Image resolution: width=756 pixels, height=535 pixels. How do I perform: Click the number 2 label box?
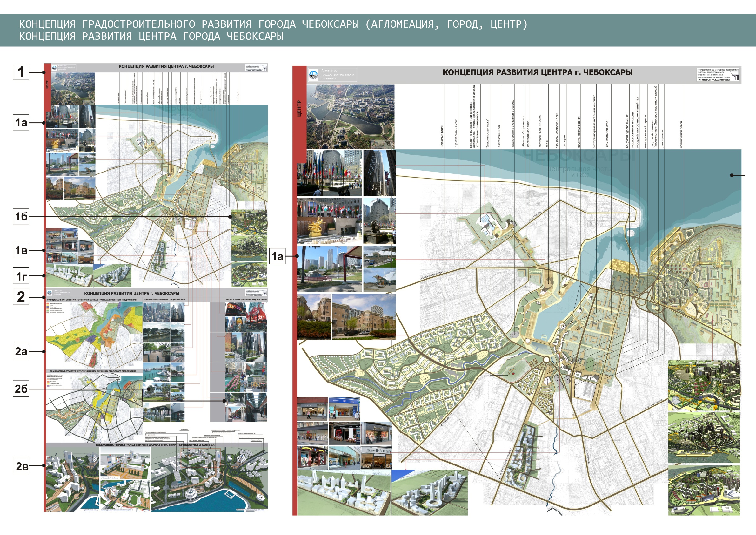click(x=21, y=297)
